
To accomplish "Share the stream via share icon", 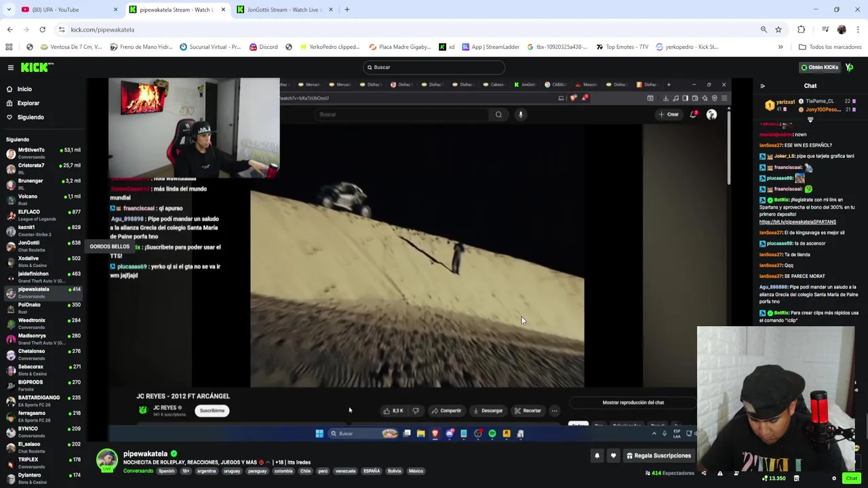I will point(704,473).
